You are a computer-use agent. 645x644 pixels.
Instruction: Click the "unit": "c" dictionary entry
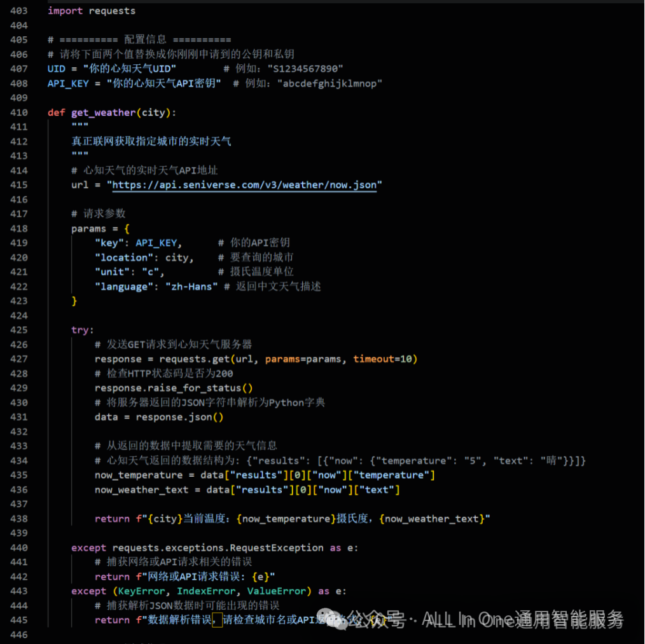(x=130, y=272)
